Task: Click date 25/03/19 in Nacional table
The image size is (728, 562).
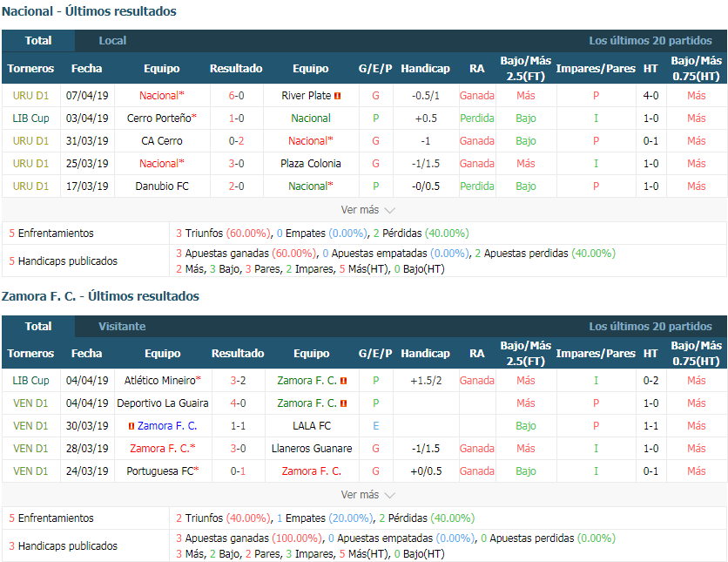Action: pos(87,164)
